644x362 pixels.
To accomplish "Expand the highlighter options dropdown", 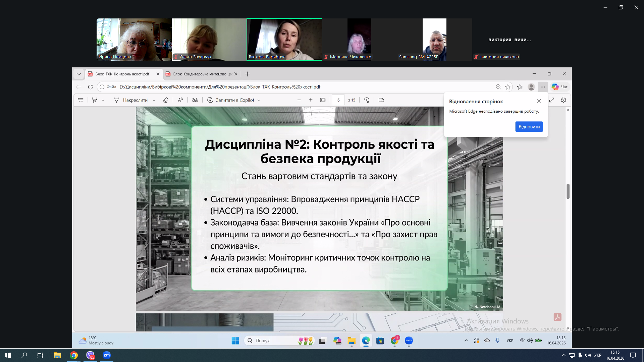I will [103, 100].
